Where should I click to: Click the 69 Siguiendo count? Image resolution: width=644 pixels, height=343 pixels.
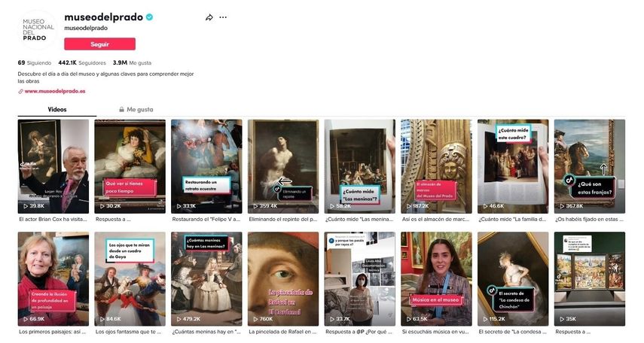tap(35, 62)
